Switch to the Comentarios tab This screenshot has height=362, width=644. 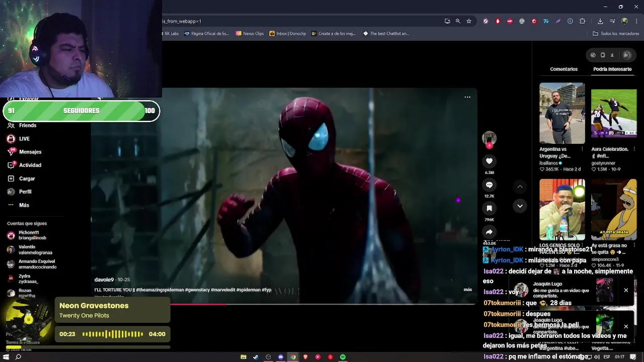tap(563, 69)
